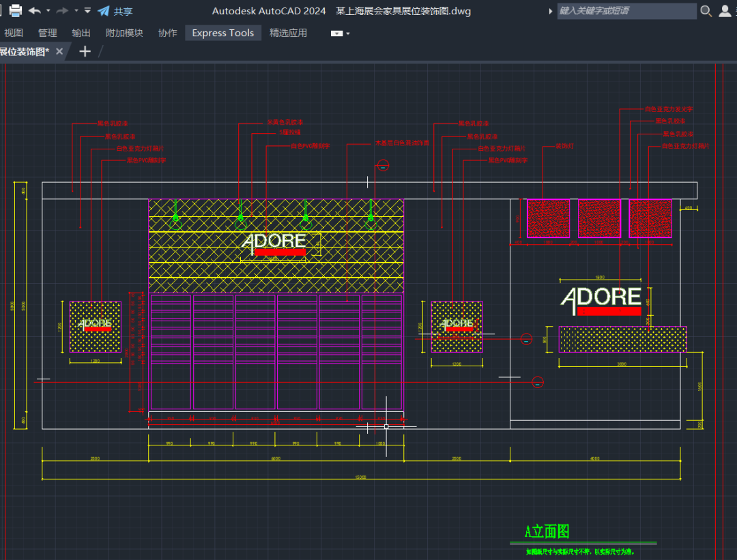This screenshot has width=737, height=560.
Task: Open the 精选应用 ribbon tab
Action: tap(288, 33)
